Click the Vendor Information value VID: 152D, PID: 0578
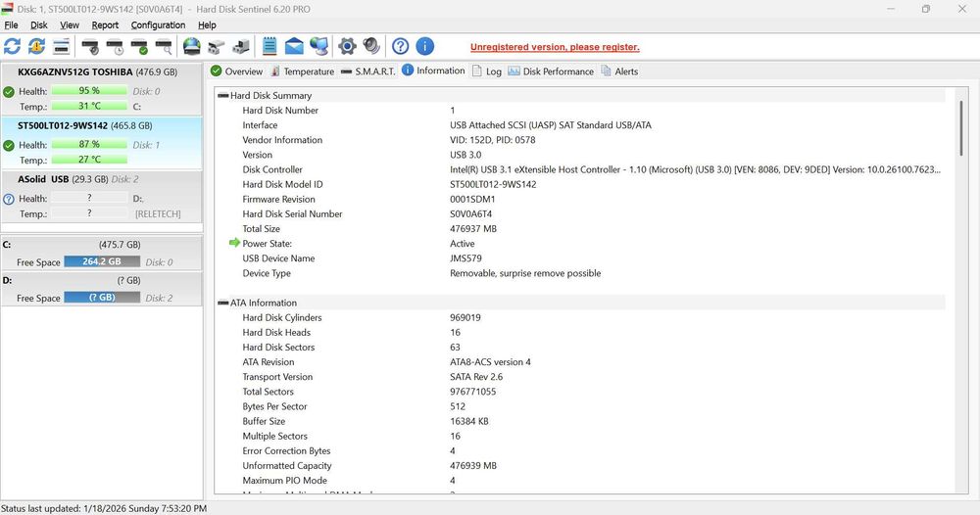 (x=493, y=140)
